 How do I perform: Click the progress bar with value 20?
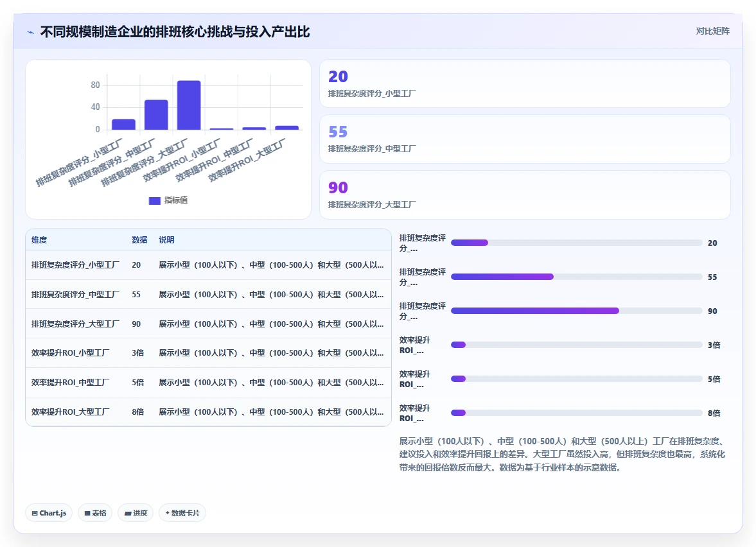tap(576, 243)
